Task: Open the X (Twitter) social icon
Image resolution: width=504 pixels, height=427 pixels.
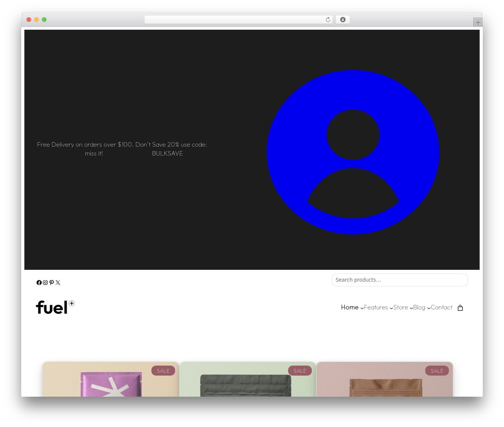Action: pos(58,282)
